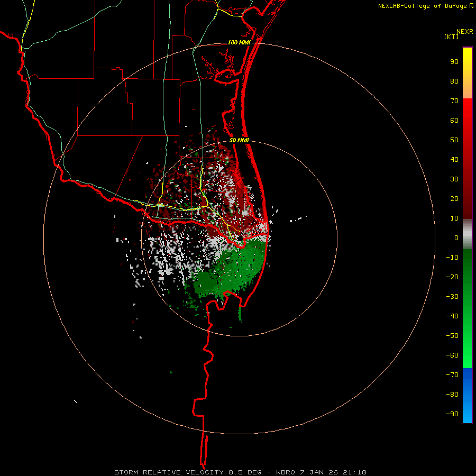
Task: Click the -90 value on the velocity scale
Action: click(452, 414)
